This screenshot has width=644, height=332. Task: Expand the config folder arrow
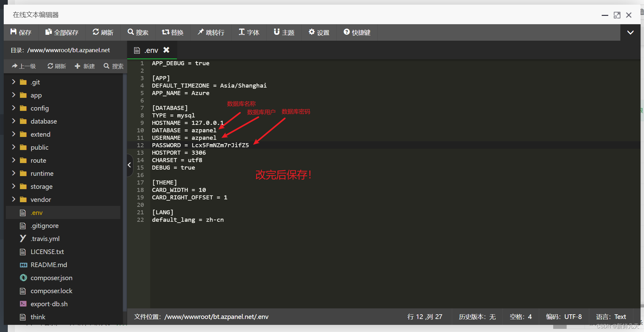[x=13, y=108]
